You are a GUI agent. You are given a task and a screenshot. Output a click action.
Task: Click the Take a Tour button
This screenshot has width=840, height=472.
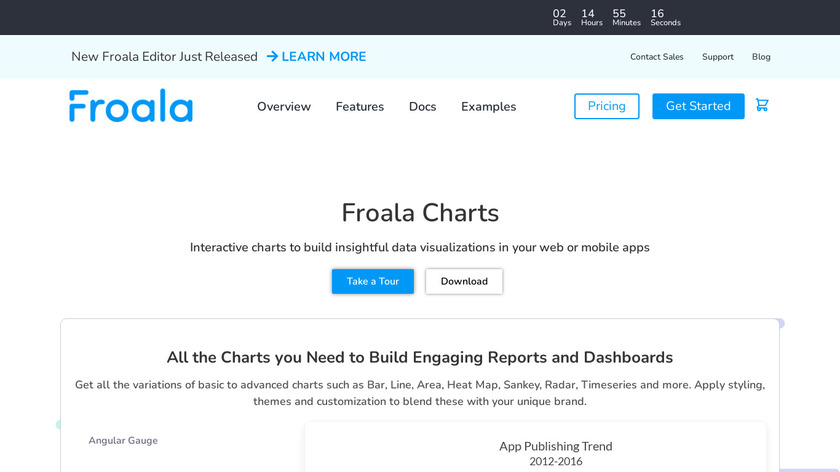tap(373, 282)
